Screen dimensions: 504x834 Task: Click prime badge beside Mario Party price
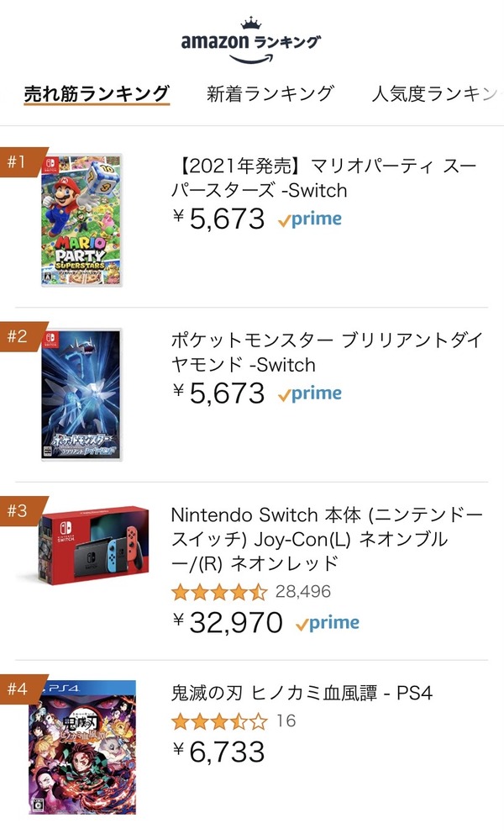tap(310, 219)
